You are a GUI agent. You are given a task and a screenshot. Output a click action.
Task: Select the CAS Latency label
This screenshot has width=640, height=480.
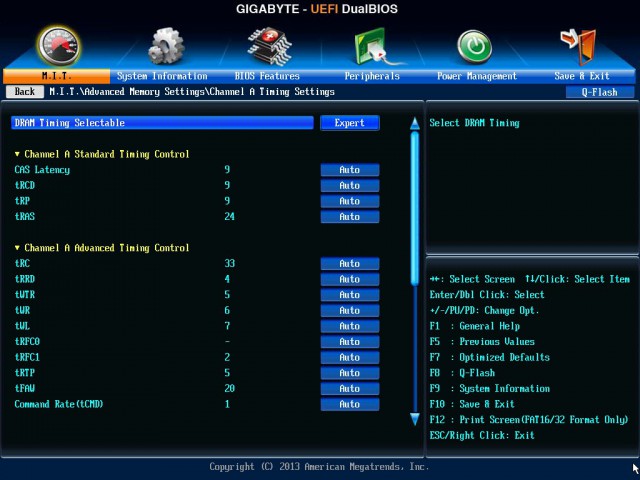(x=42, y=170)
